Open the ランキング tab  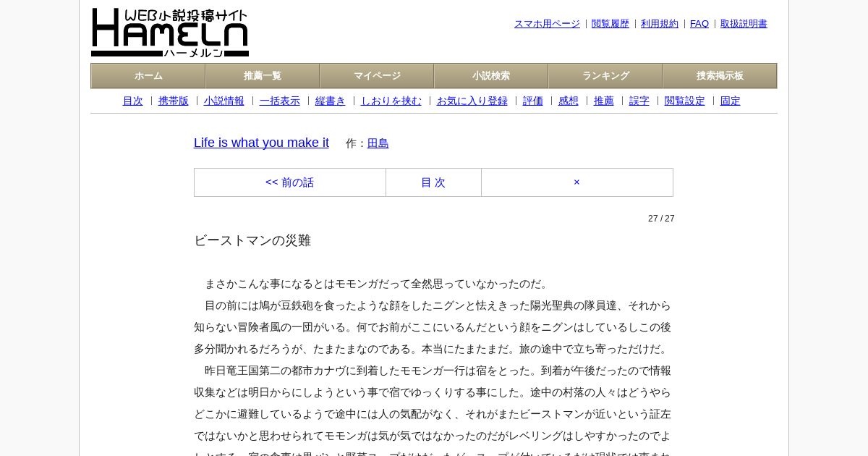[605, 76]
